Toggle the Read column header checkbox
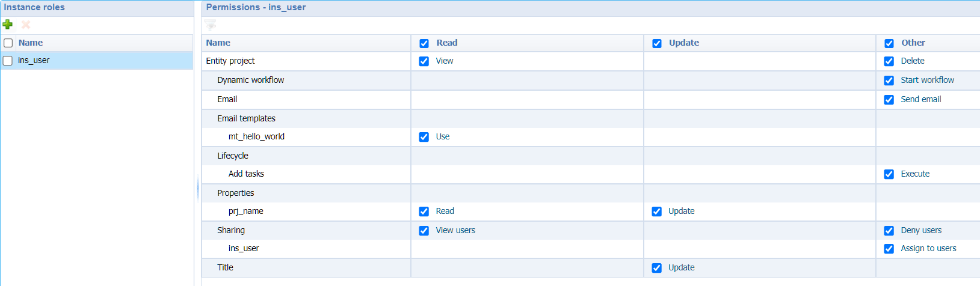 click(x=424, y=43)
